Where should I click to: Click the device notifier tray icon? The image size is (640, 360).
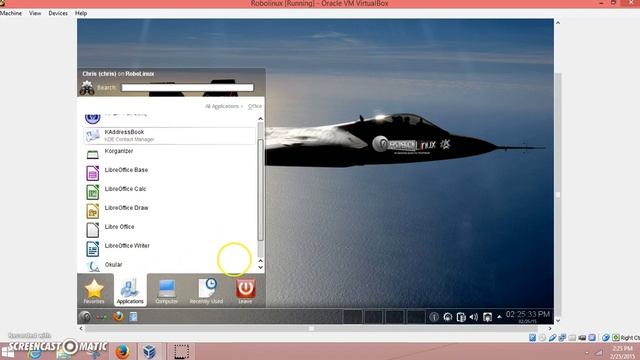pyautogui.click(x=487, y=317)
